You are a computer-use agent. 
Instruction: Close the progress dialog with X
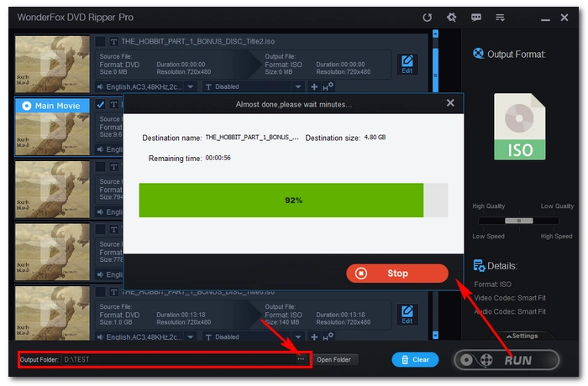click(x=450, y=103)
